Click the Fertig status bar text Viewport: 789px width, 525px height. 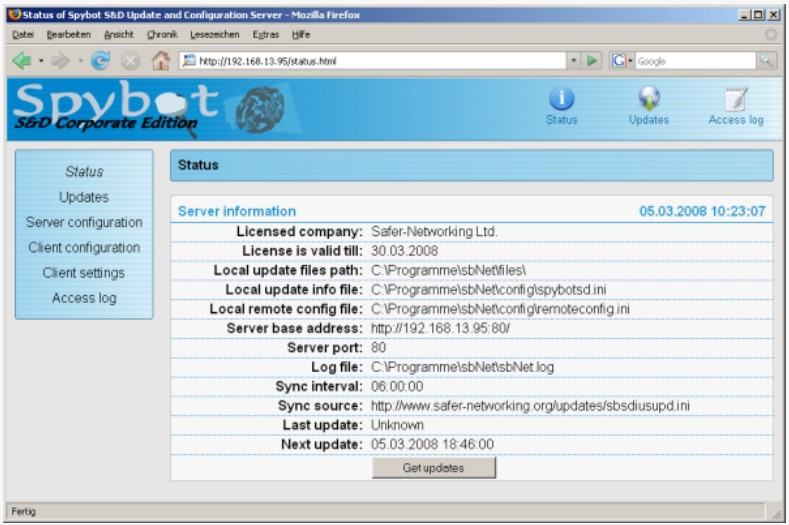pyautogui.click(x=24, y=511)
